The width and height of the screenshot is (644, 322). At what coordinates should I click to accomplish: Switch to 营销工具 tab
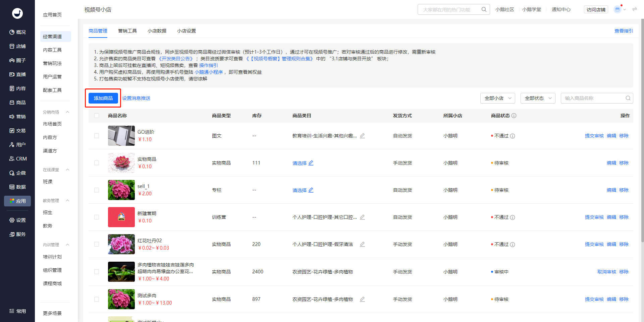pyautogui.click(x=127, y=31)
